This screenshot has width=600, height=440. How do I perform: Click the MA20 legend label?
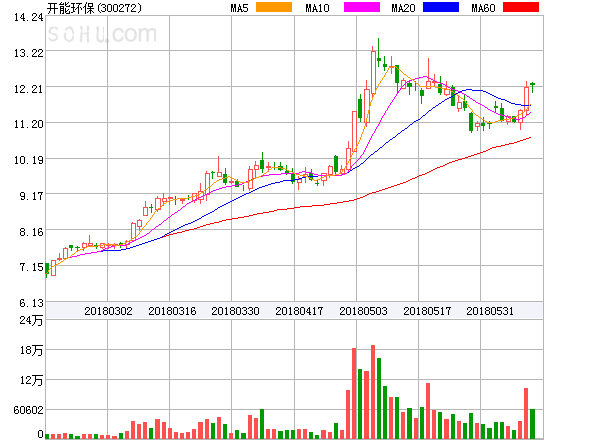coord(403,8)
